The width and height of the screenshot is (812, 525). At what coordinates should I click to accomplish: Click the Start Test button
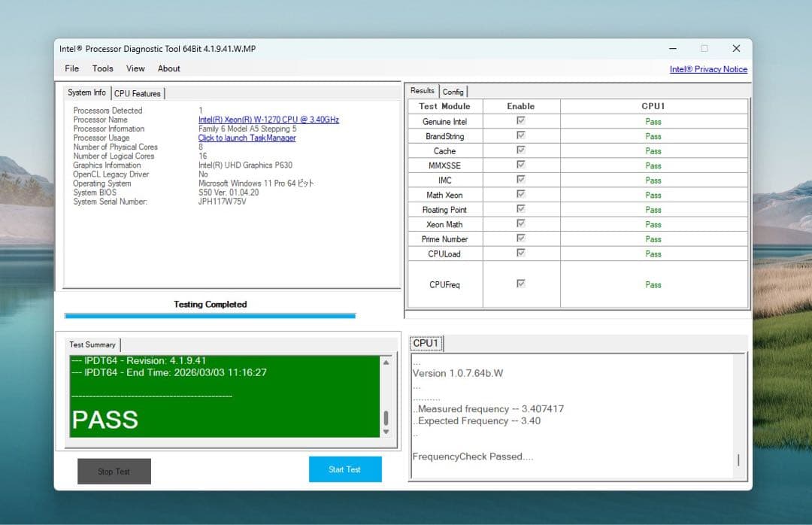[x=345, y=469]
